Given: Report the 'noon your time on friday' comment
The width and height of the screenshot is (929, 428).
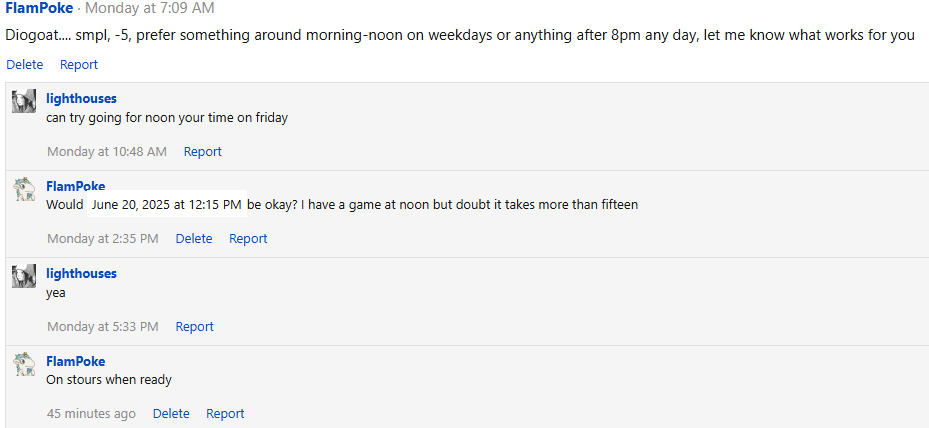Looking at the screenshot, I should click(203, 152).
